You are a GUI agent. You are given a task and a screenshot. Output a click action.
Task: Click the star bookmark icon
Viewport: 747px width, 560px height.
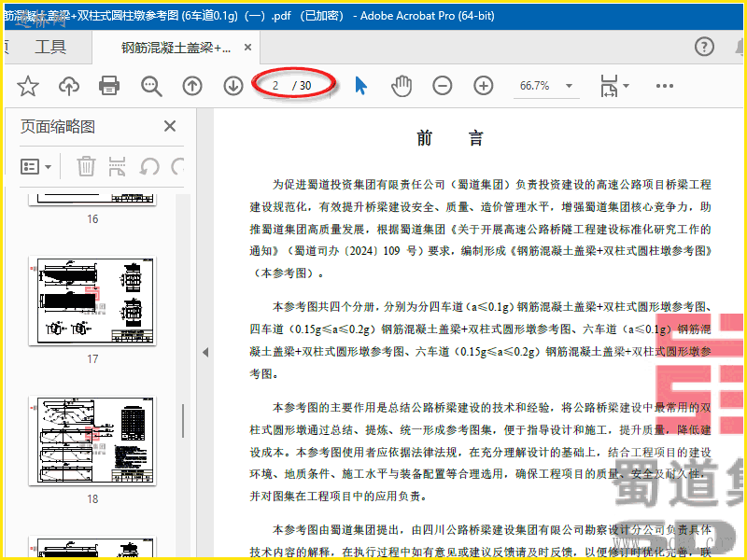click(28, 86)
